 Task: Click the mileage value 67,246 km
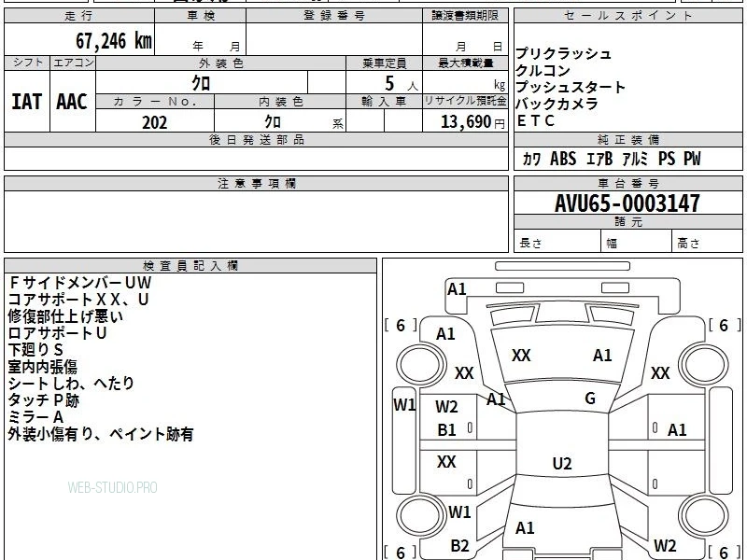coord(114,41)
